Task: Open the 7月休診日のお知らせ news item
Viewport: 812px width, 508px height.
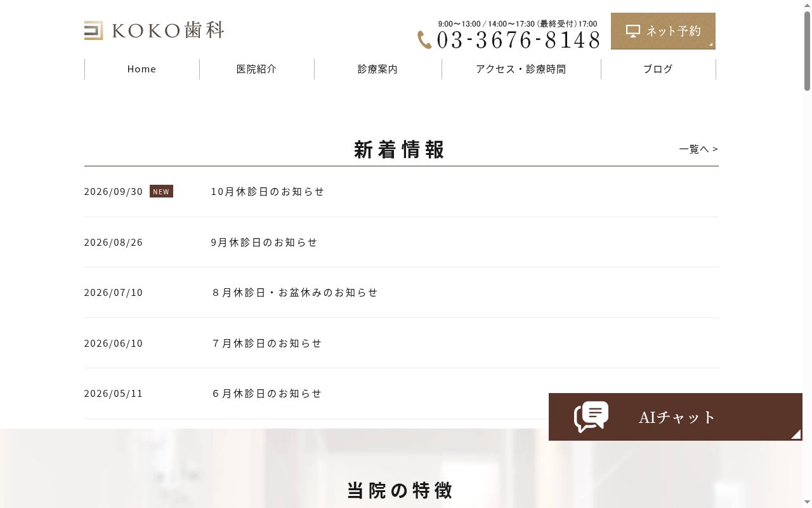Action: pos(266,344)
